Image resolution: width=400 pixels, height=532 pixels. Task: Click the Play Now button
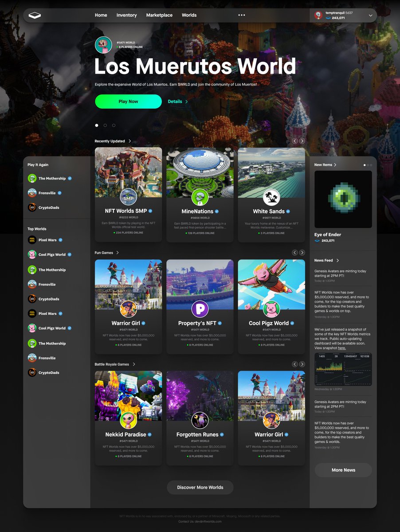click(128, 102)
